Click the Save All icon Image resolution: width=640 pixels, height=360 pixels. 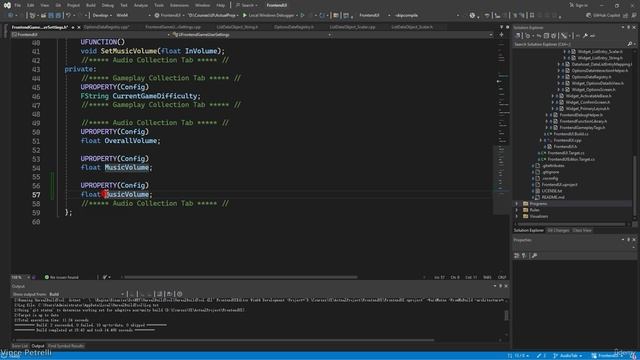pyautogui.click(x=58, y=16)
